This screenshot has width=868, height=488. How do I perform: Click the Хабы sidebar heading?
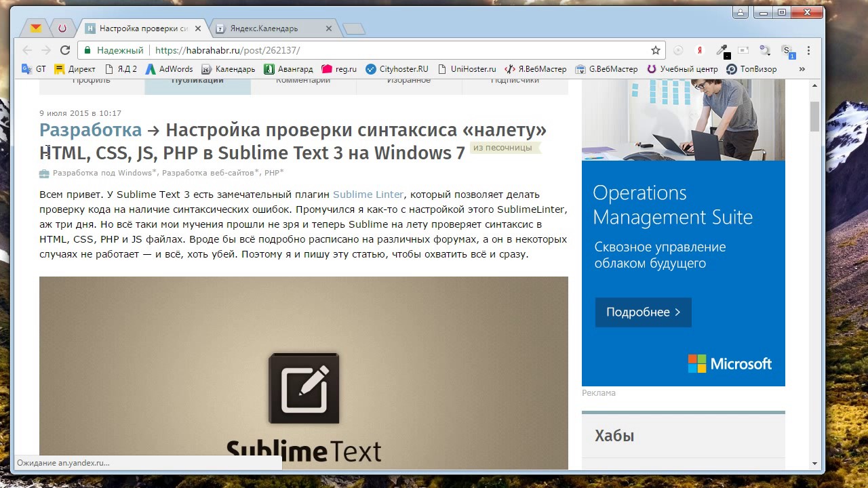coord(614,436)
